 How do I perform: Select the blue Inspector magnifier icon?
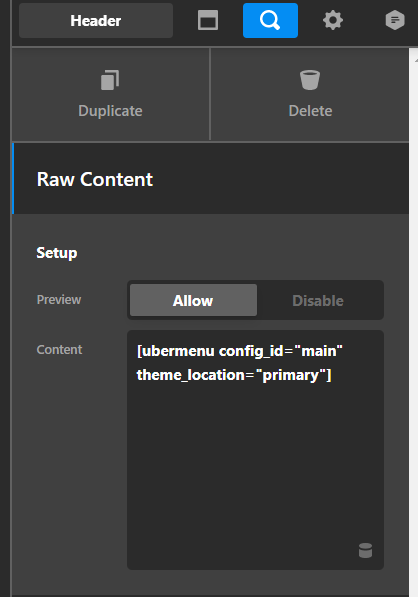coord(270,20)
